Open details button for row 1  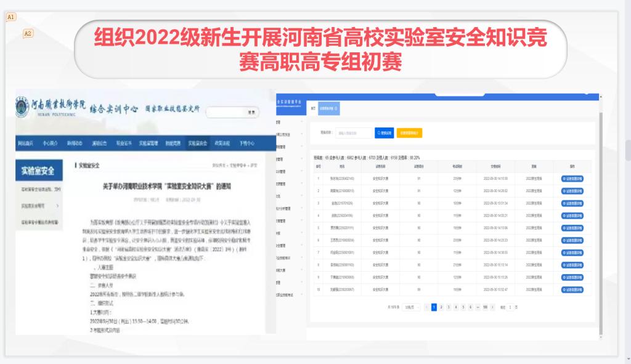click(x=572, y=179)
